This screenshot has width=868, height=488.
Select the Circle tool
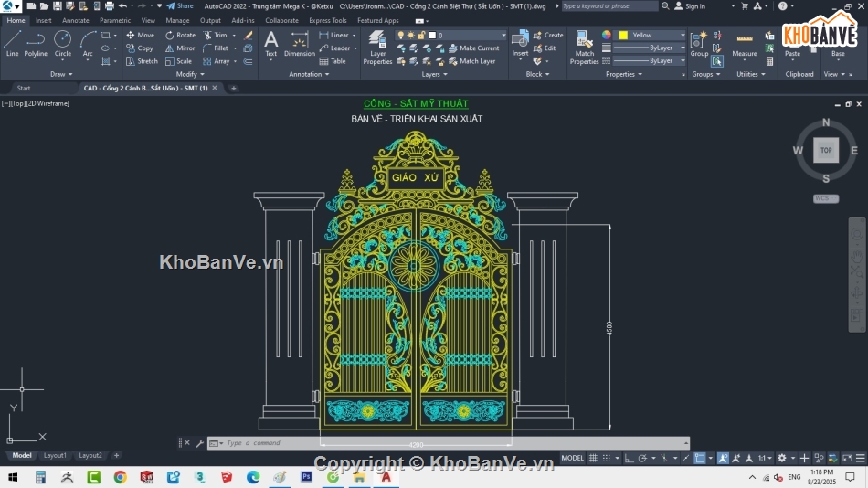point(62,44)
